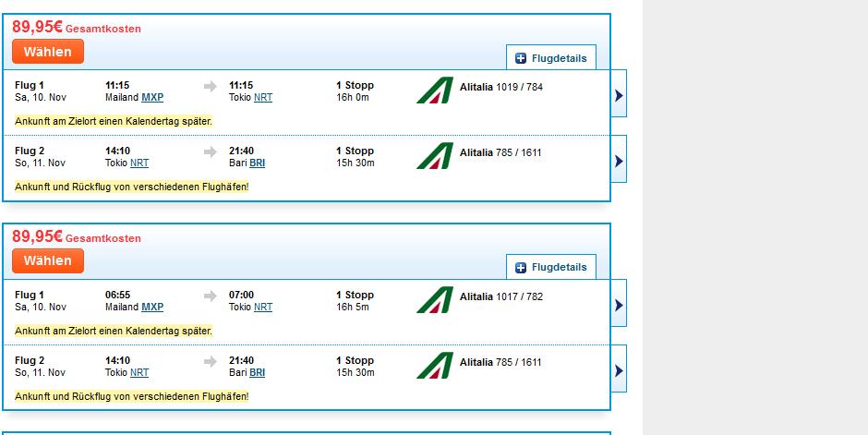Open the first offer's Flugdetails tab
Image resolution: width=868 pixels, height=435 pixels.
pos(551,57)
